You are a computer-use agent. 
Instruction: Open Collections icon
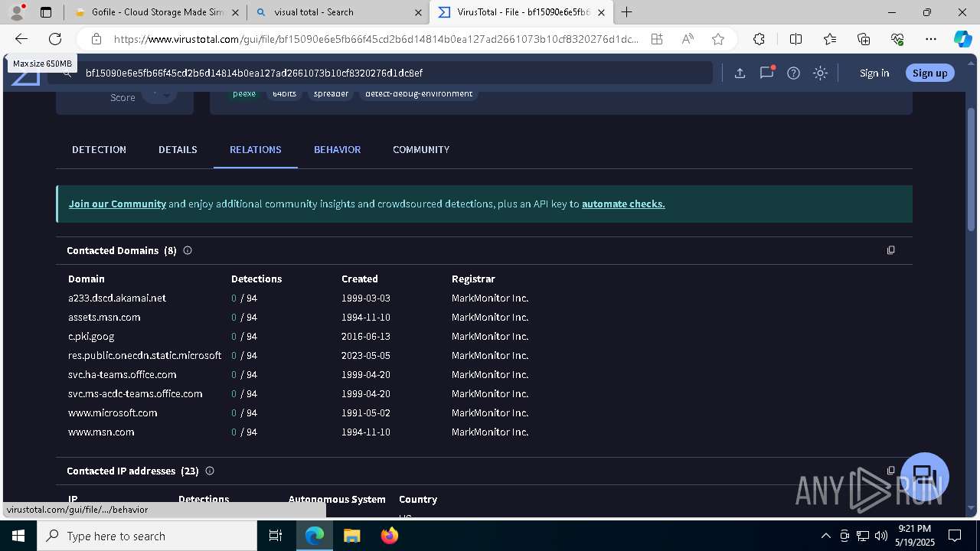(x=864, y=39)
